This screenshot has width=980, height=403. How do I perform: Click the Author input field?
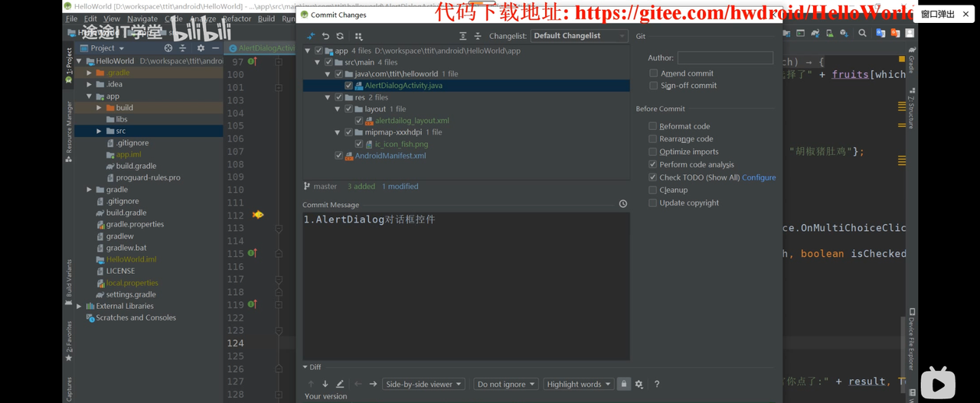(725, 57)
